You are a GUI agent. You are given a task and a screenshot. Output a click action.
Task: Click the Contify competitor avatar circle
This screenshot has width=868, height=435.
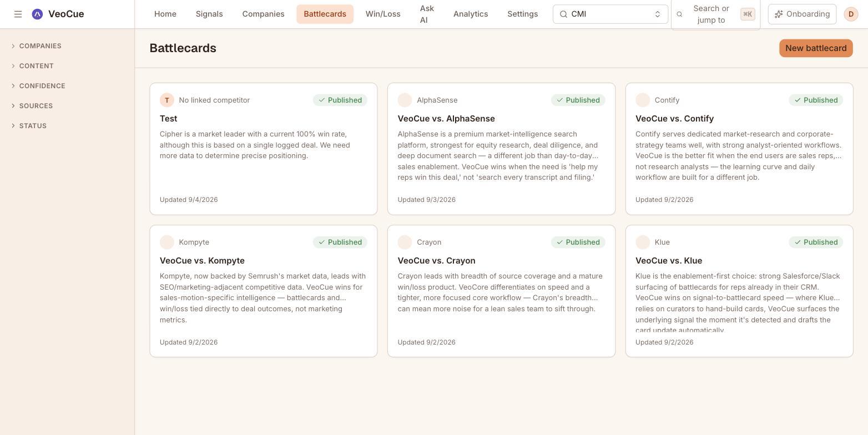(643, 100)
